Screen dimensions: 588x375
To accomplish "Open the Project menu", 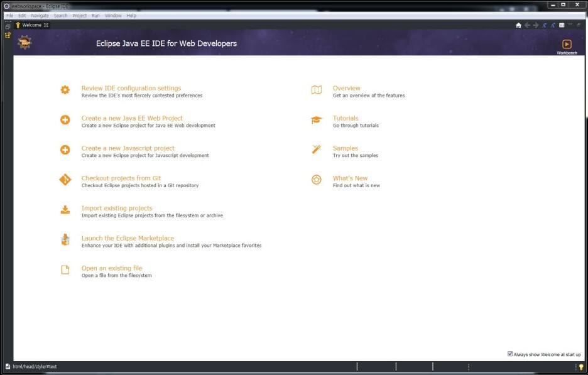I will [x=80, y=16].
